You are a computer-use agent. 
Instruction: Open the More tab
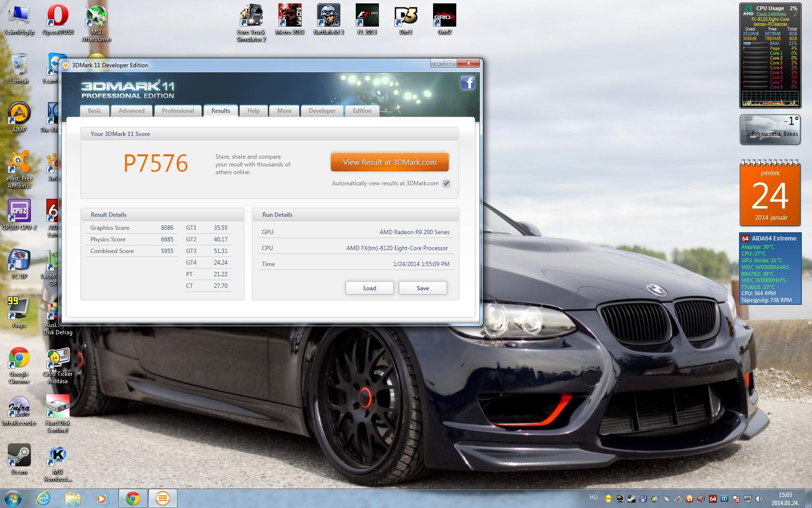click(x=284, y=111)
